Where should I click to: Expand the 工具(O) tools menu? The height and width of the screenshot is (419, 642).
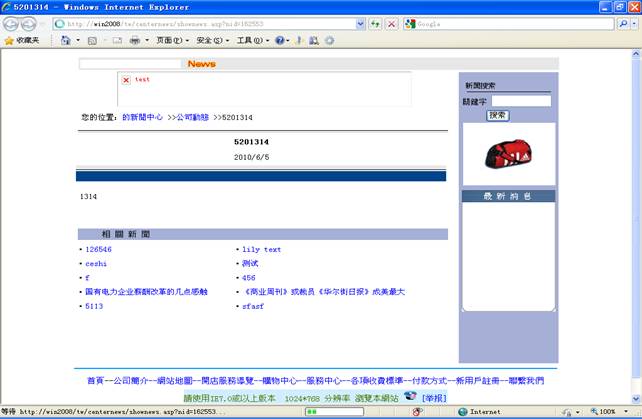tap(250, 40)
